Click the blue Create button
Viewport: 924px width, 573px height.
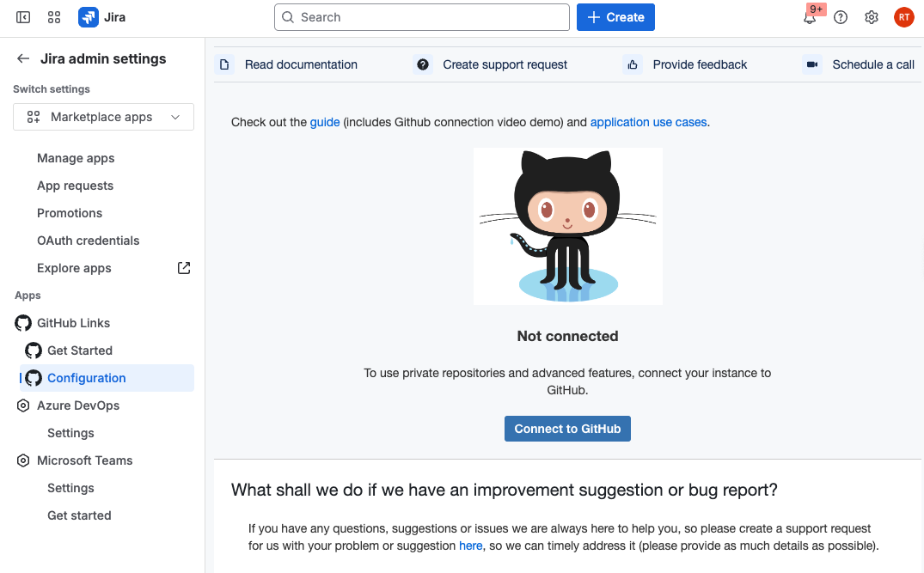pos(615,17)
